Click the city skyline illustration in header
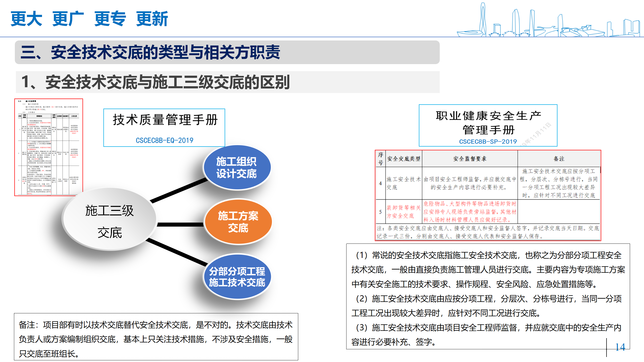This screenshot has height=362, width=644. 548,20
